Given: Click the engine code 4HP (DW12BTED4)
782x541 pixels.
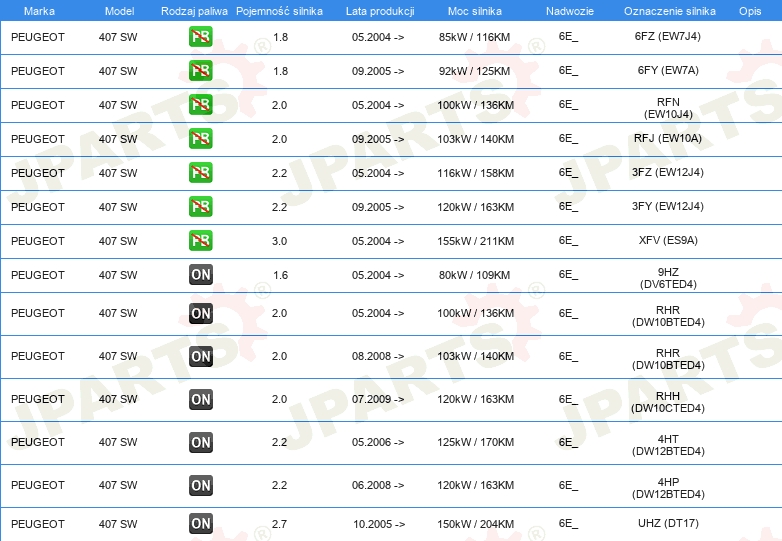Looking at the screenshot, I should tap(668, 488).
